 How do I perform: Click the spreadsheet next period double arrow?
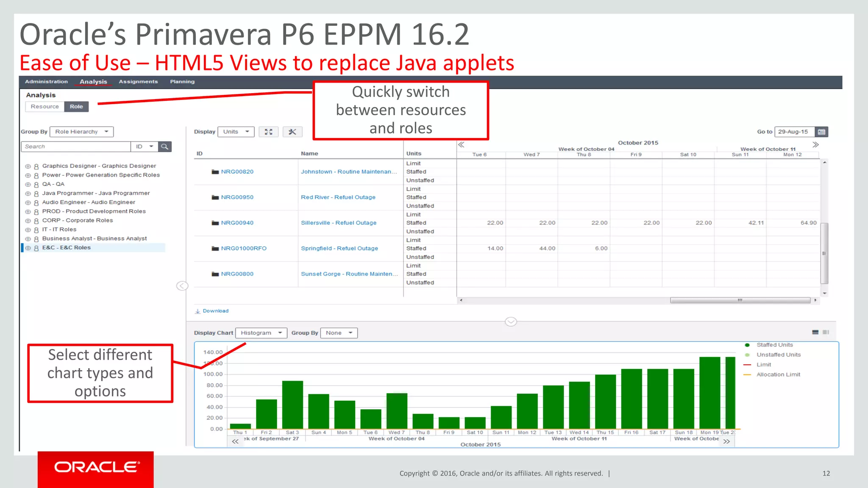[815, 144]
